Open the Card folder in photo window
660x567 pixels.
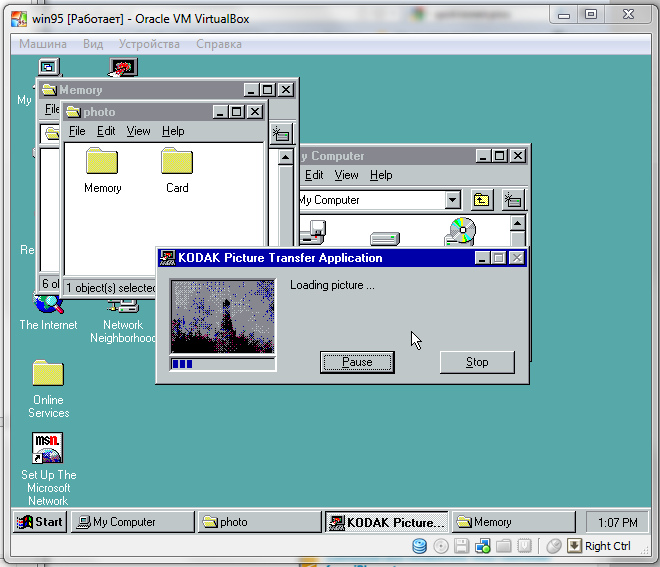177,170
